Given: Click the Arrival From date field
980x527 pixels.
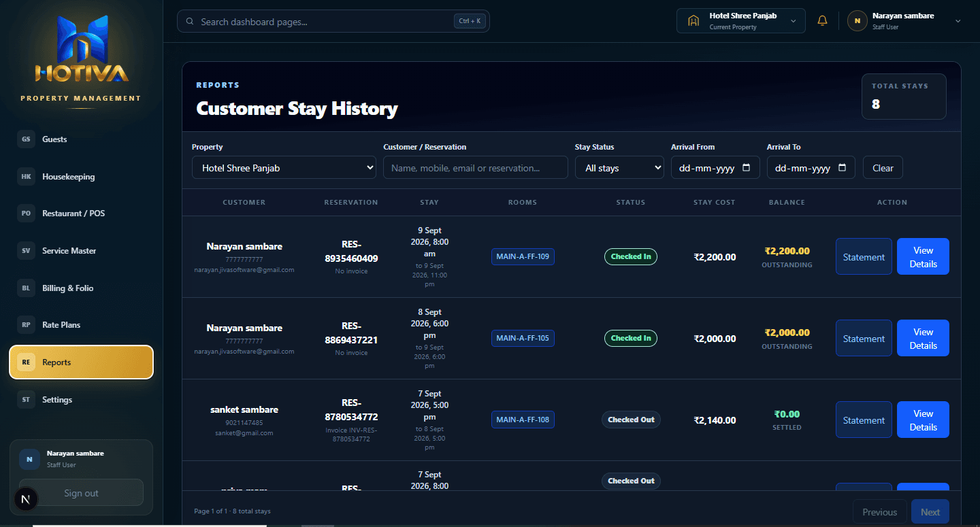Looking at the screenshot, I should tap(715, 168).
